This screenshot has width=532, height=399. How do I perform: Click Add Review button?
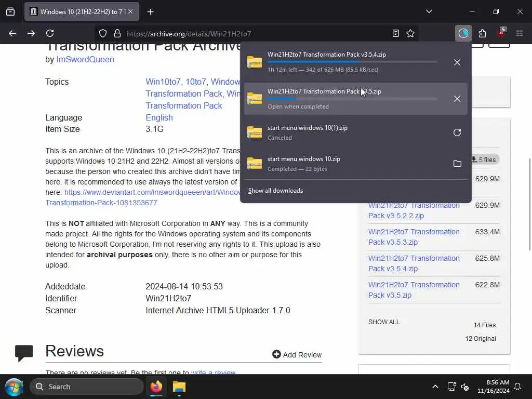coord(297,354)
